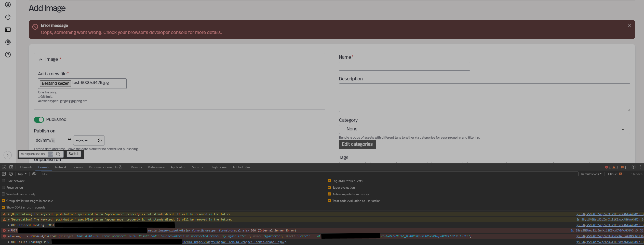Select the inspect element tool in DevTools
The height and width of the screenshot is (245, 644).
(4, 167)
